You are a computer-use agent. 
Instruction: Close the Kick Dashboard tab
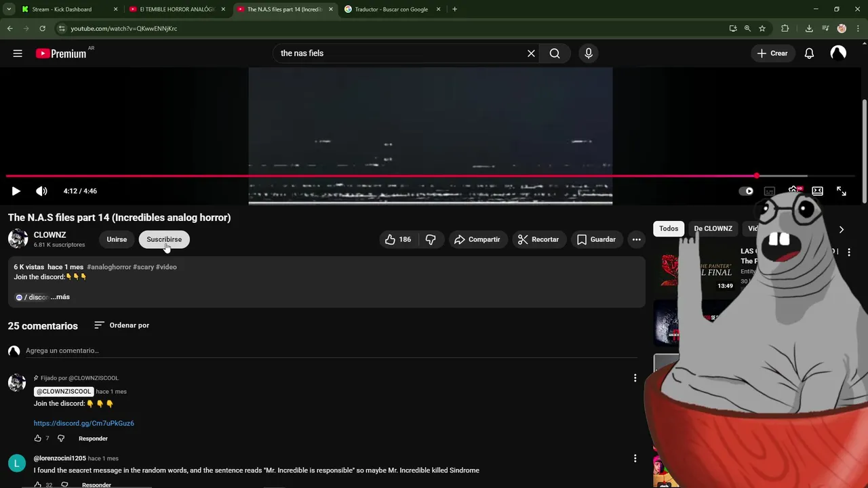pyautogui.click(x=115, y=9)
